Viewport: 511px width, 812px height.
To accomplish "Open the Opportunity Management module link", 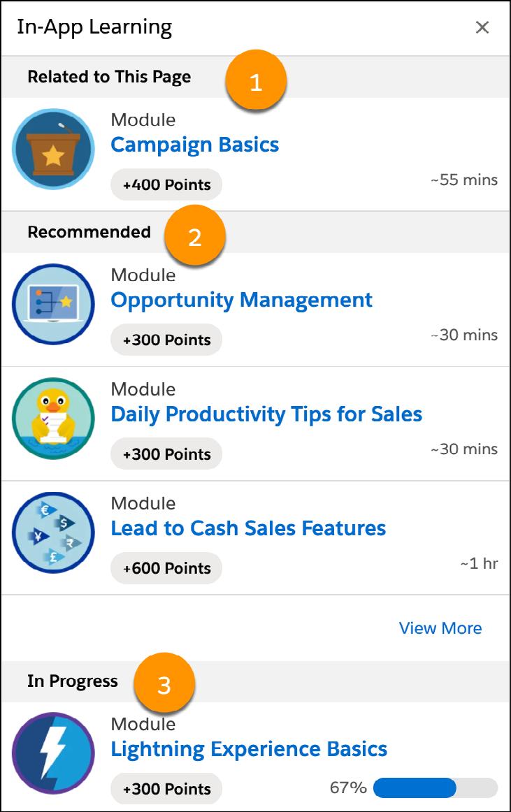I will [241, 300].
